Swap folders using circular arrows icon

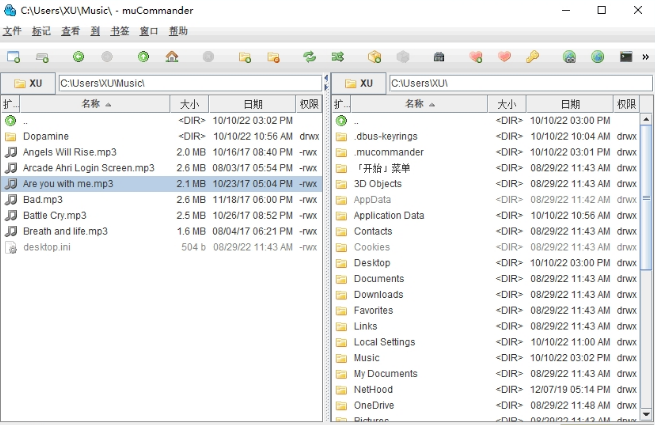(310, 56)
